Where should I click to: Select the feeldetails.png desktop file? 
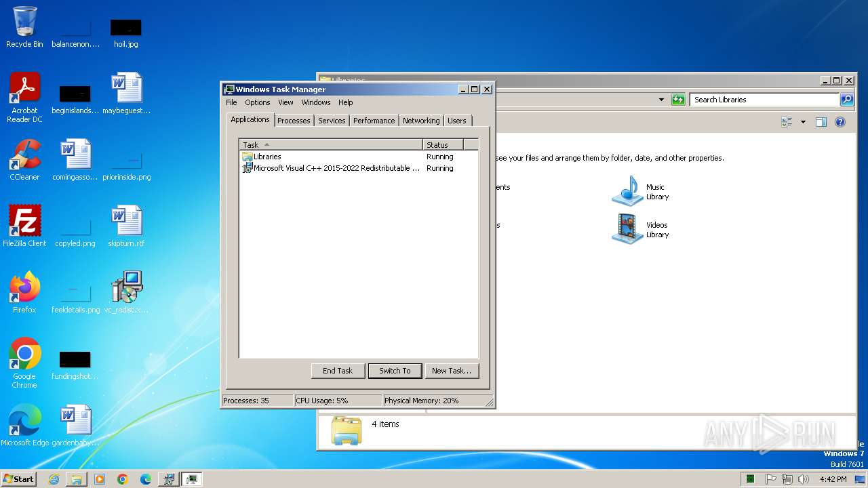click(75, 300)
